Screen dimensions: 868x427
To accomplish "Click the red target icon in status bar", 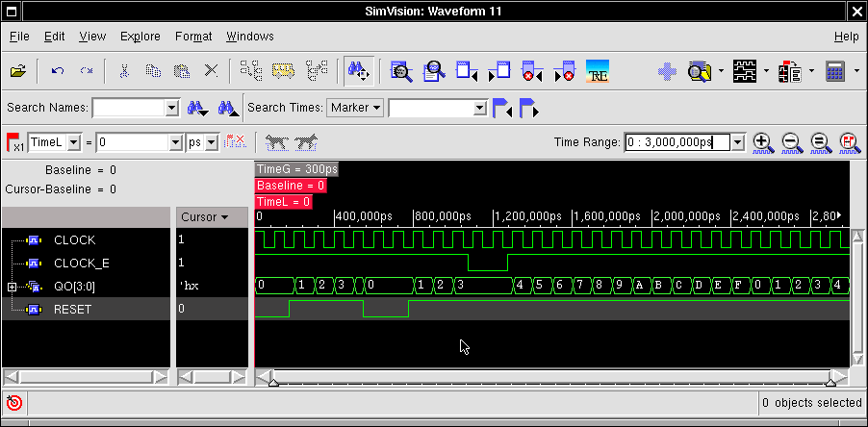I will point(14,403).
